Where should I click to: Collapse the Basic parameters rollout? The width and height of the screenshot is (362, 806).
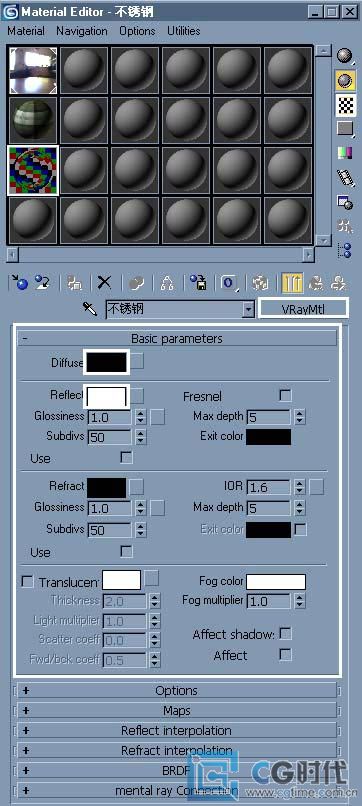point(177,338)
